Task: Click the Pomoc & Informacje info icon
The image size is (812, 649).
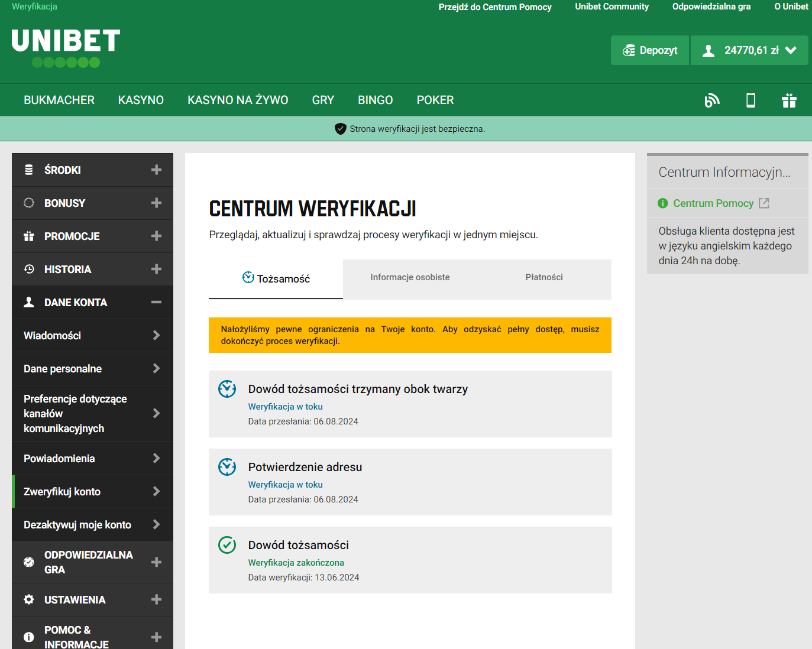Action: tap(28, 637)
